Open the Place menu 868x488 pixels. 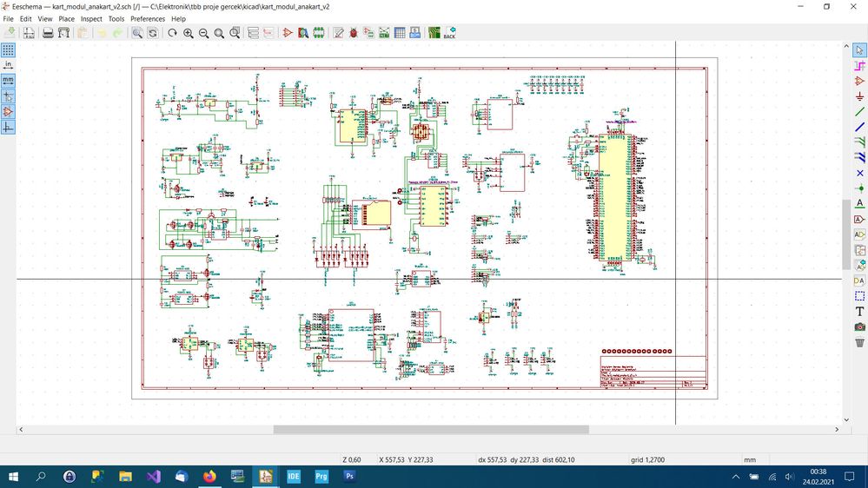pos(66,19)
